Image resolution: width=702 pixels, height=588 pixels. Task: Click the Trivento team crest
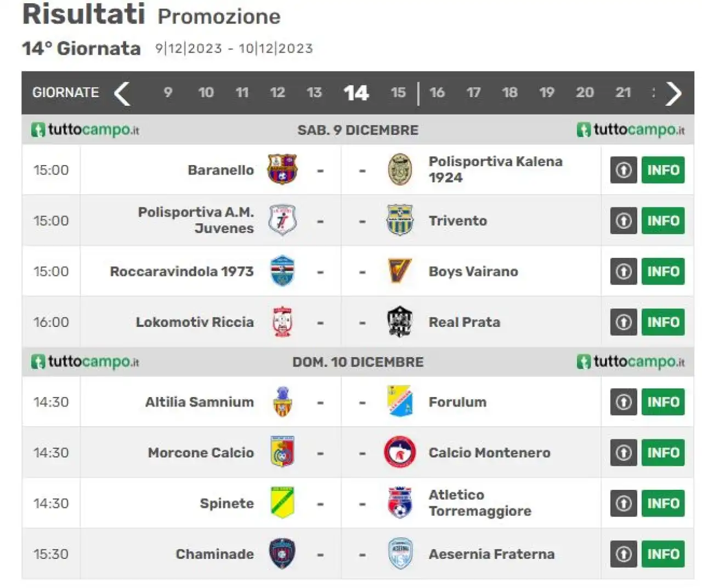coord(400,220)
